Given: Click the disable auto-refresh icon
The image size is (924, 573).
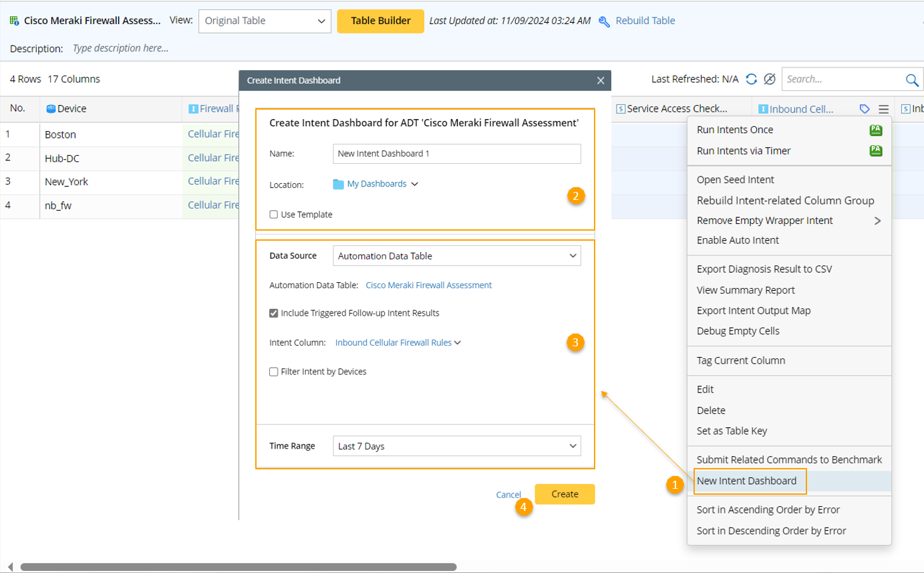Looking at the screenshot, I should click(770, 80).
